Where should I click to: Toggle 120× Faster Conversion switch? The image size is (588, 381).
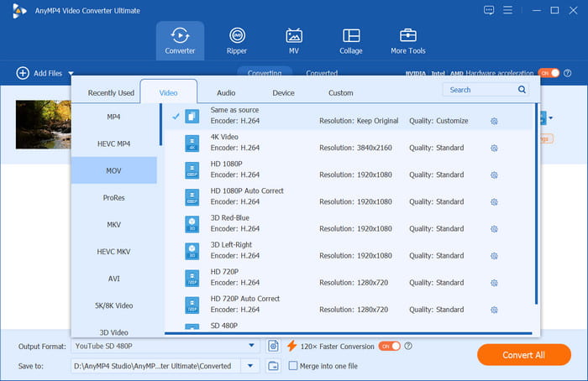coord(389,346)
